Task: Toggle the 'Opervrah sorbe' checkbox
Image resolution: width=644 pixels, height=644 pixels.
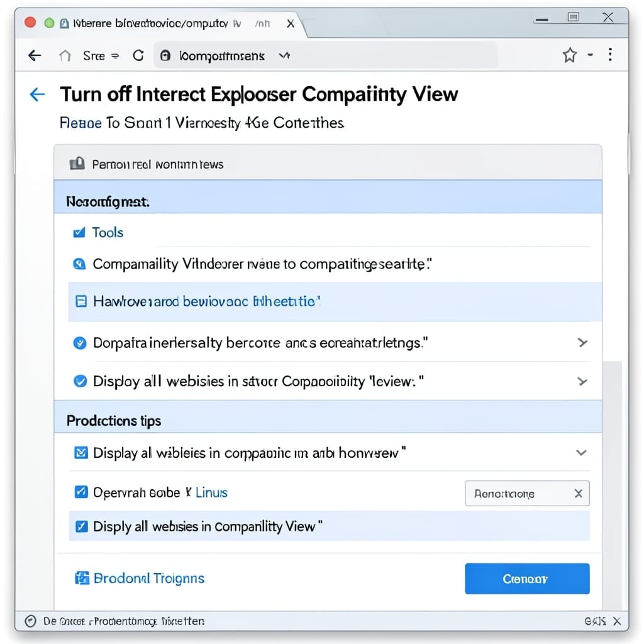Action: (81, 492)
